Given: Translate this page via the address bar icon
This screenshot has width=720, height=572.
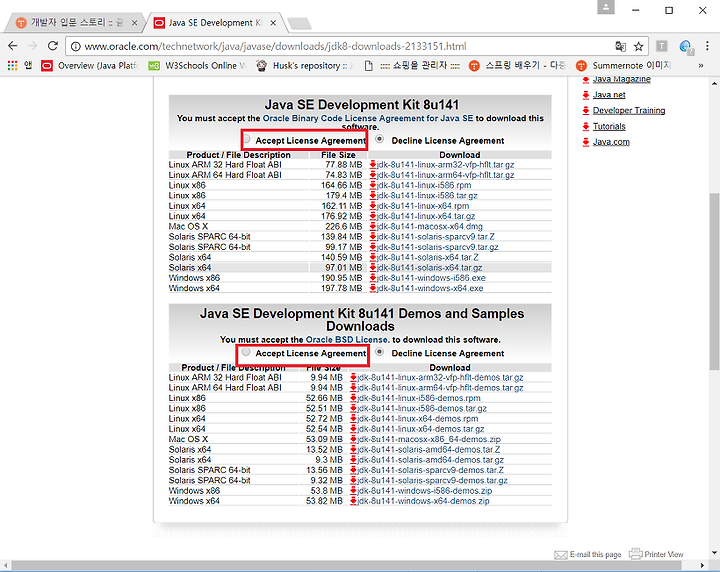Looking at the screenshot, I should [620, 46].
